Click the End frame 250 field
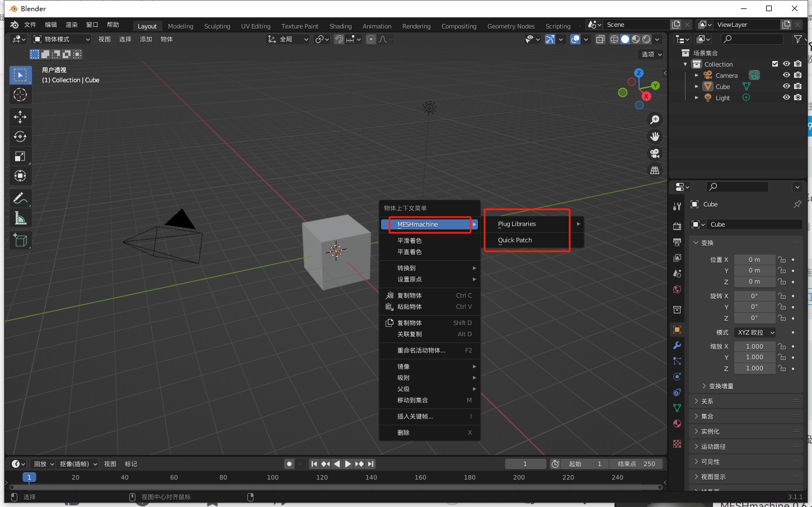The width and height of the screenshot is (812, 507). (x=636, y=464)
